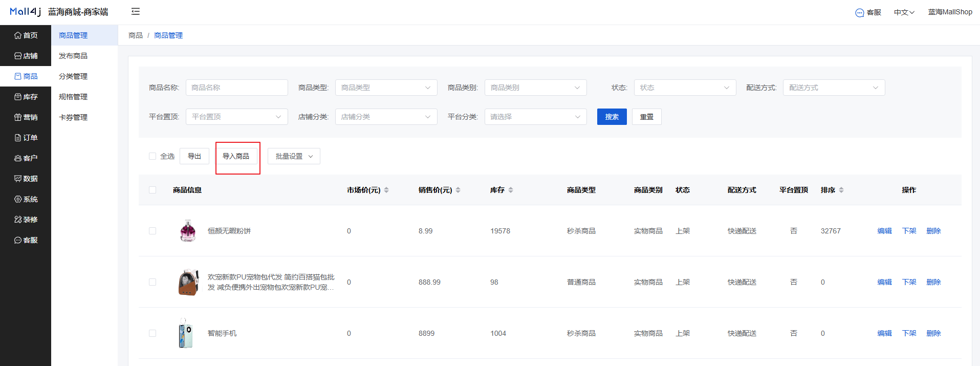This screenshot has width=980, height=366.
Task: Click the 商品 breadcrumb link
Action: (x=136, y=35)
